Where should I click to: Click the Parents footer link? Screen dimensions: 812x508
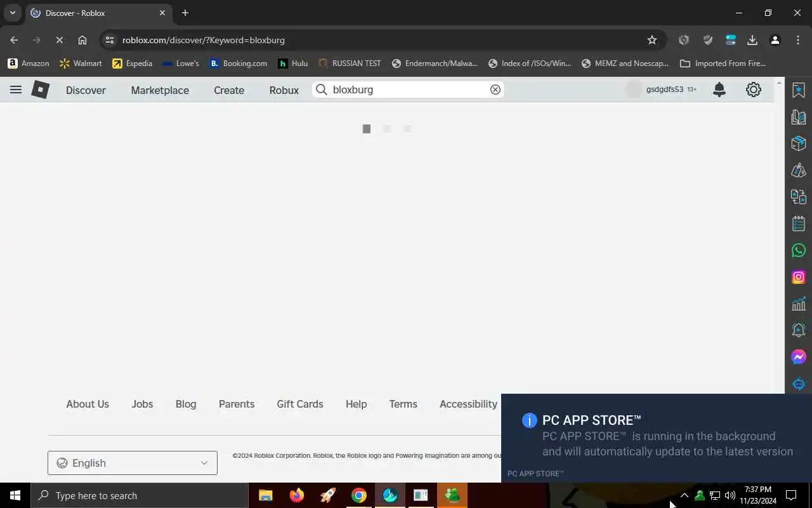[237, 404]
